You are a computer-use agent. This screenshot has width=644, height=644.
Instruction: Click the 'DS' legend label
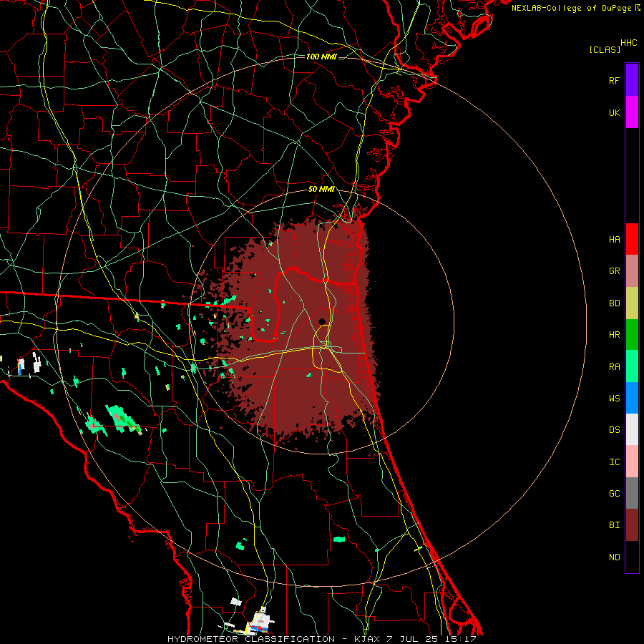click(x=614, y=430)
